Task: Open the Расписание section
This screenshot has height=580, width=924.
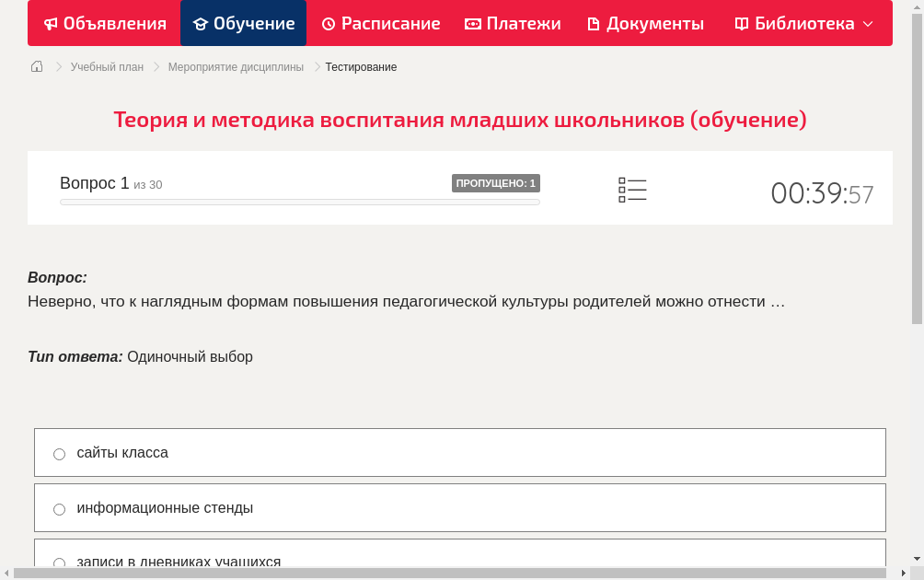Action: (x=380, y=23)
